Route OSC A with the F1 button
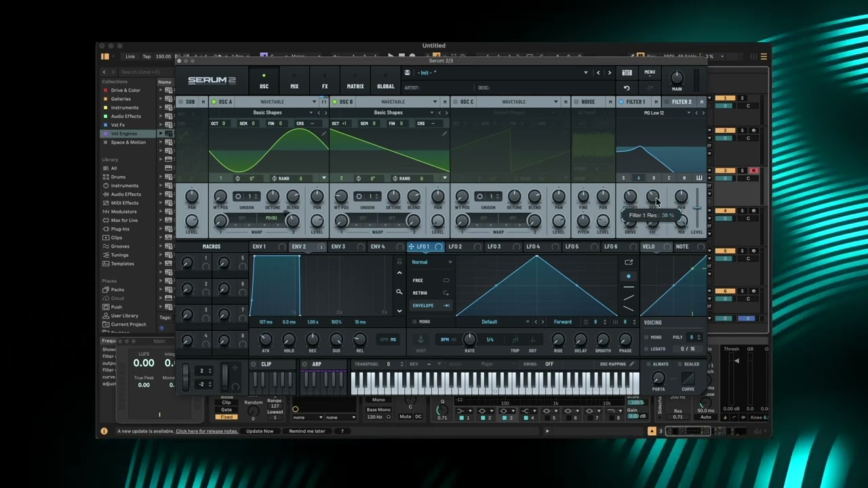The height and width of the screenshot is (488, 868). (x=323, y=102)
